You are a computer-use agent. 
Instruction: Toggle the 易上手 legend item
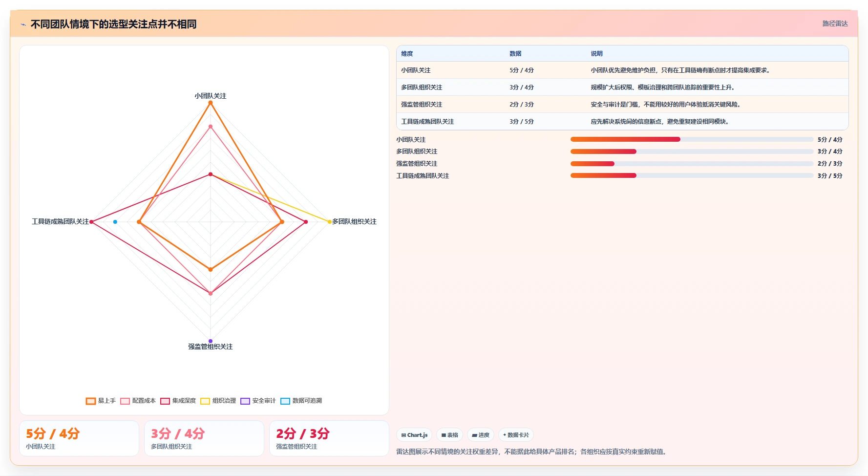point(101,401)
